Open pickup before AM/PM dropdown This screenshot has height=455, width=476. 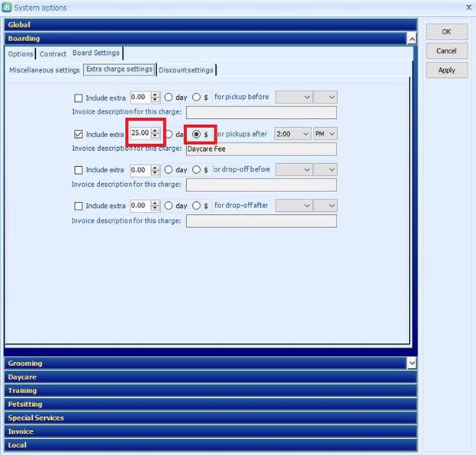point(326,97)
